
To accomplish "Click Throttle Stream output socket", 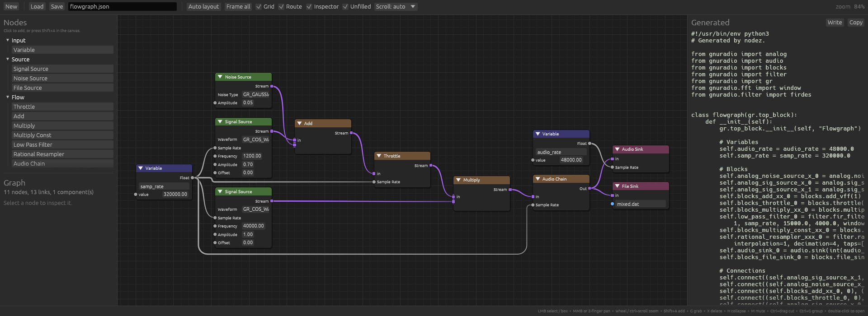I will 431,166.
